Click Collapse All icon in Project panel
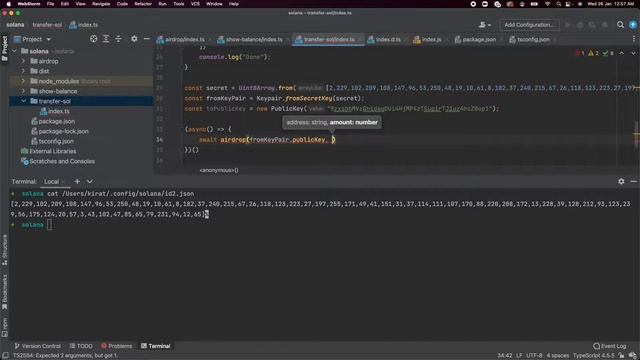The width and height of the screenshot is (640, 360). [x=118, y=39]
